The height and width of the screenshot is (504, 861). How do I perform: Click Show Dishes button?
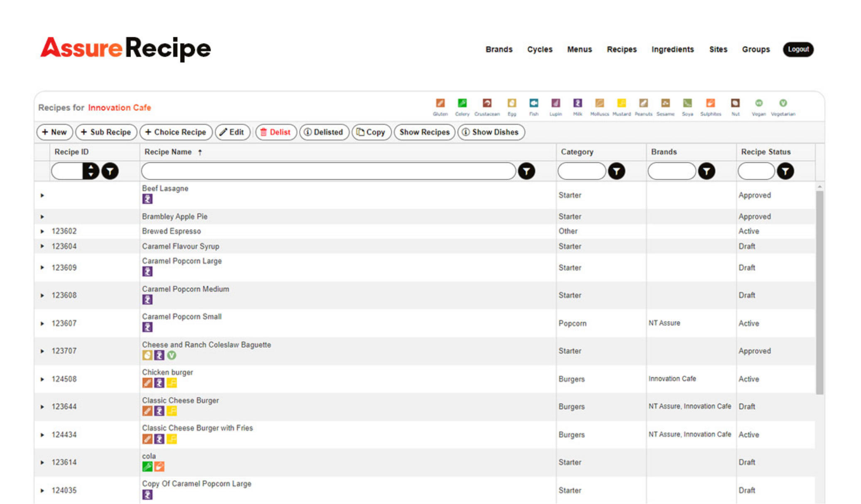pyautogui.click(x=491, y=132)
